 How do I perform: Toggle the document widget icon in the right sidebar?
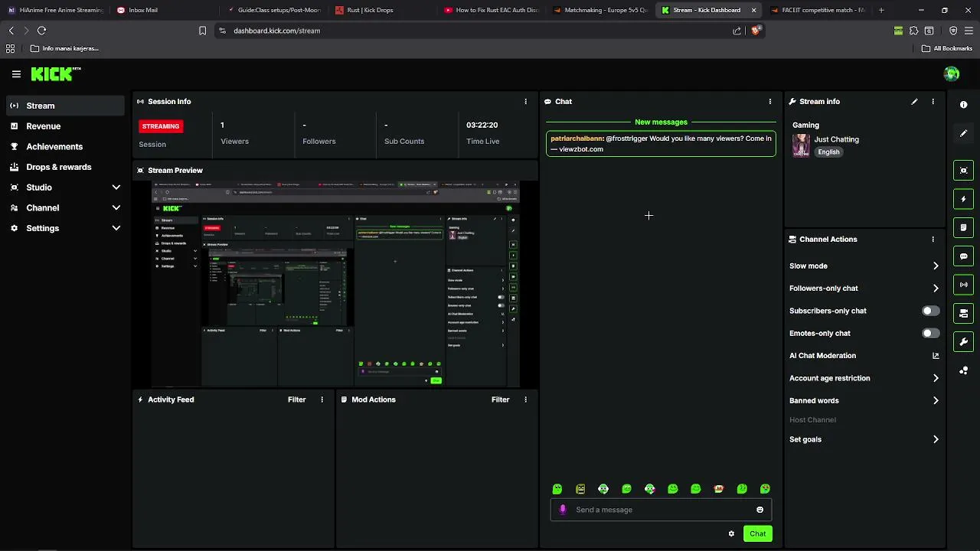click(963, 227)
